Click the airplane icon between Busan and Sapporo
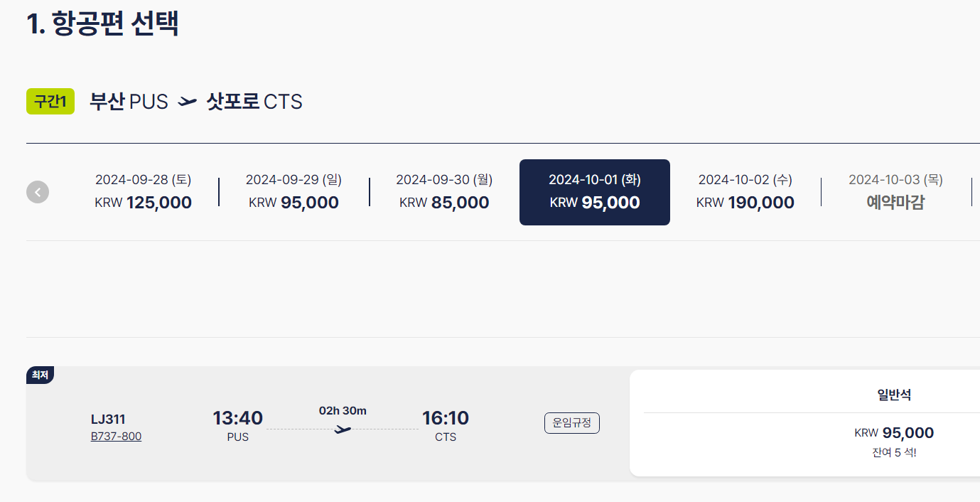Viewport: 980px width, 502px height. [187, 102]
